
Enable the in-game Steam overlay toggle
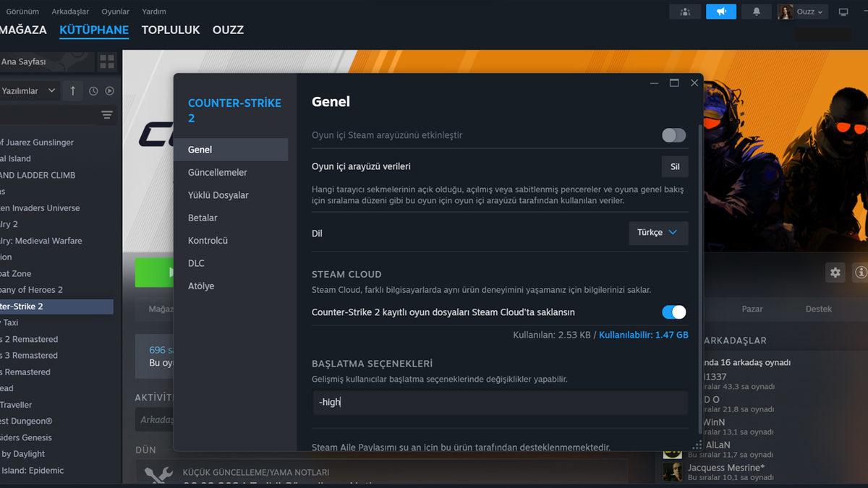pyautogui.click(x=673, y=135)
